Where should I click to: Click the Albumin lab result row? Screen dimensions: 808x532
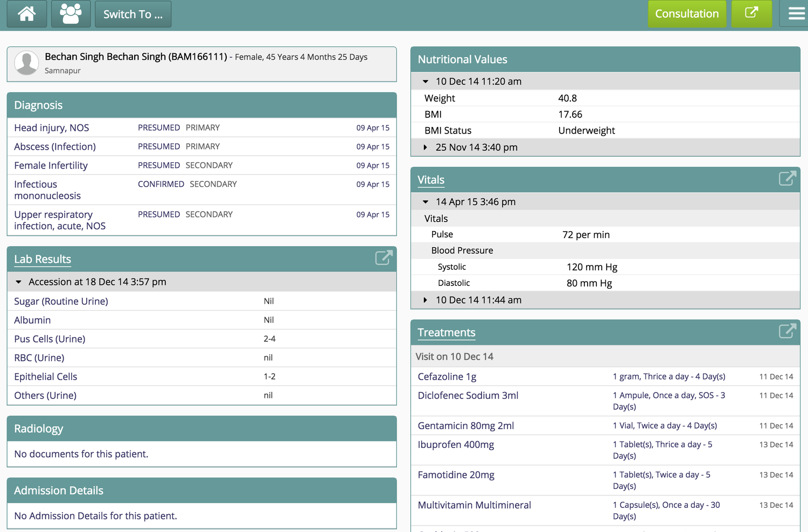201,320
